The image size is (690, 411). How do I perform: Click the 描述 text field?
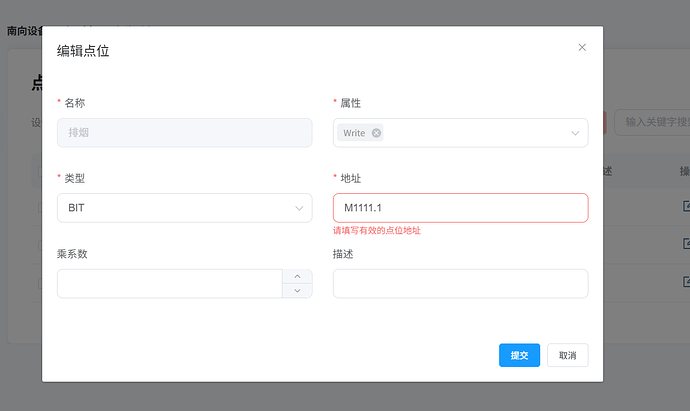pyautogui.click(x=460, y=283)
